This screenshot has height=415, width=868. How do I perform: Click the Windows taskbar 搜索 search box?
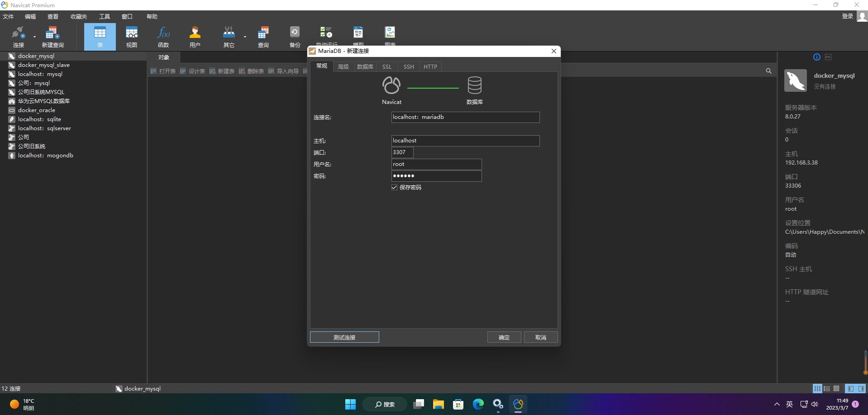[385, 404]
